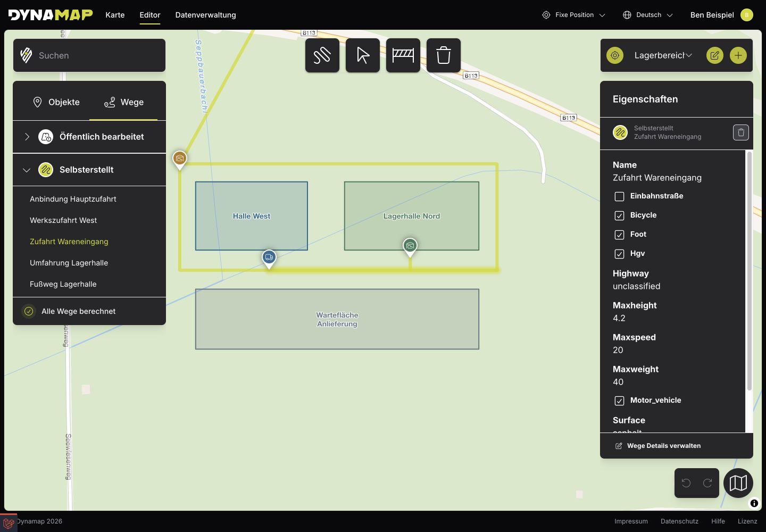
Task: Open the Deutsch language dropdown
Action: tap(648, 15)
